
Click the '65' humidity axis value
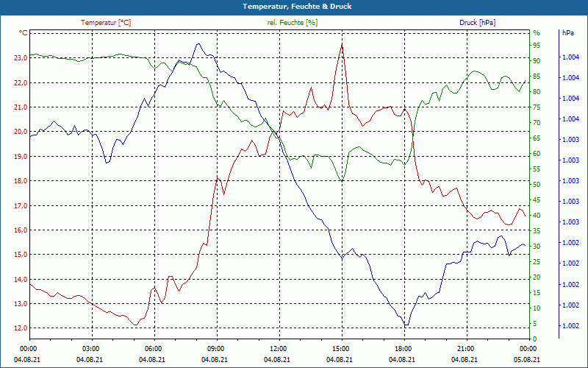coord(537,138)
